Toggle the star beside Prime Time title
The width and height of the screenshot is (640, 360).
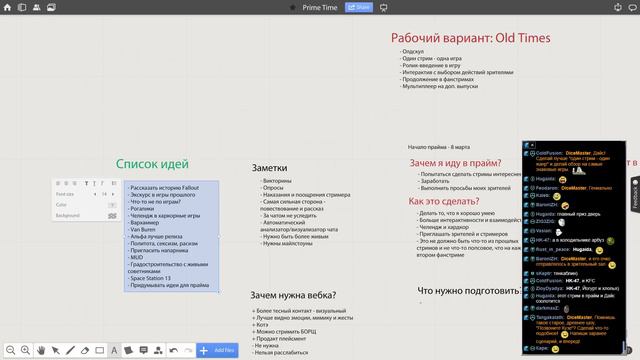293,7
